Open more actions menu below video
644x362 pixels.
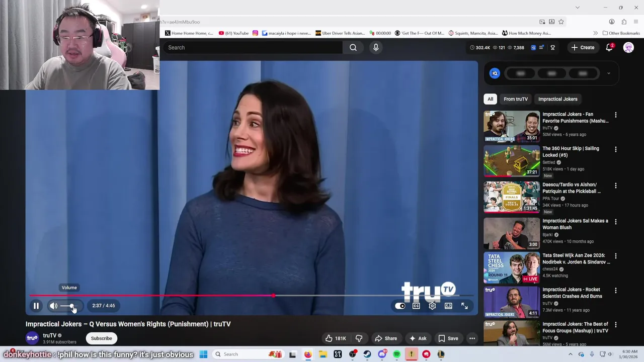(472, 338)
